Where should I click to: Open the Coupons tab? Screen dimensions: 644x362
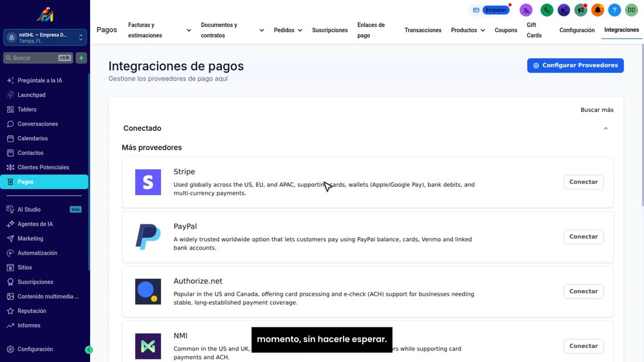pyautogui.click(x=506, y=30)
